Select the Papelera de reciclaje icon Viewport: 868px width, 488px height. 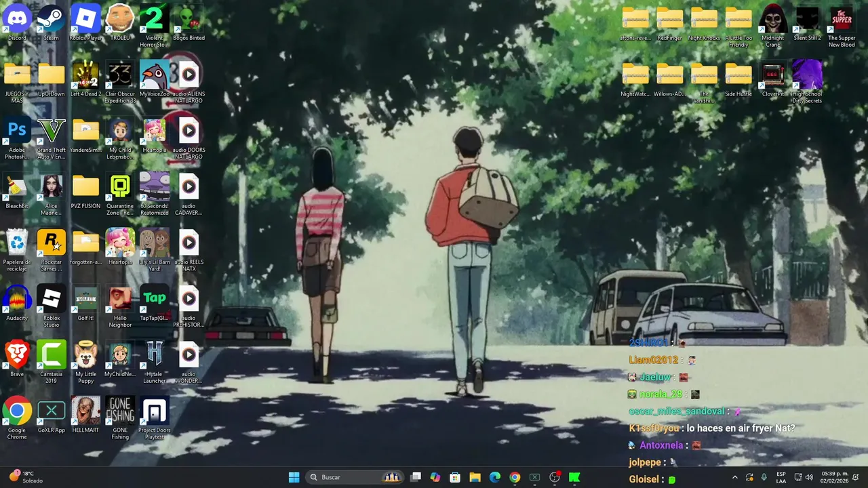(17, 251)
